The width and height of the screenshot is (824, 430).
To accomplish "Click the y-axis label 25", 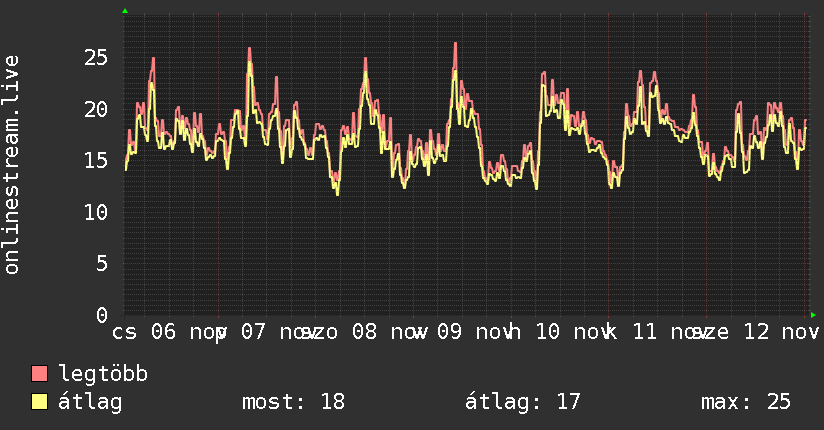I will point(96,57).
